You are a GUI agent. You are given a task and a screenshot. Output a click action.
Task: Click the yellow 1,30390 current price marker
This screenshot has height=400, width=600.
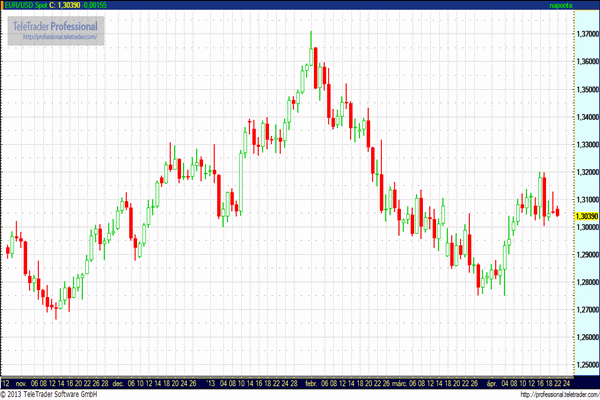pos(586,216)
